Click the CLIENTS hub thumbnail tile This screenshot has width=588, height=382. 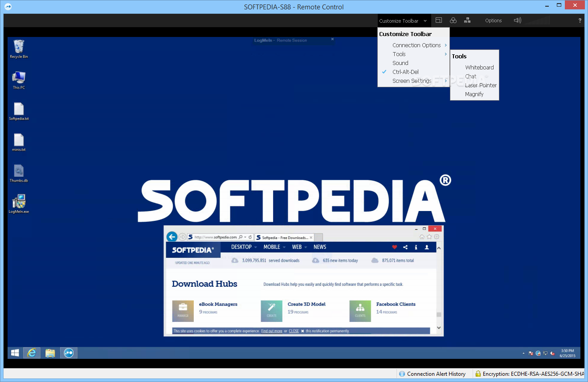click(360, 311)
